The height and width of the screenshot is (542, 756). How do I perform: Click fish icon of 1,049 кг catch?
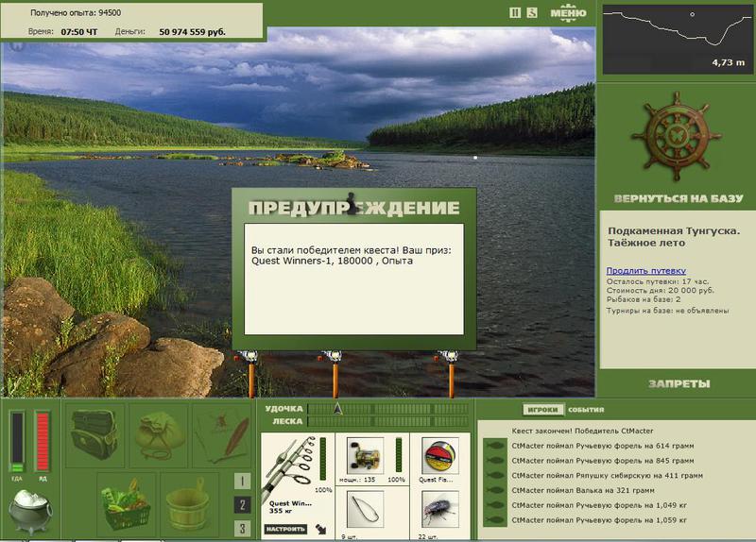[x=494, y=505]
